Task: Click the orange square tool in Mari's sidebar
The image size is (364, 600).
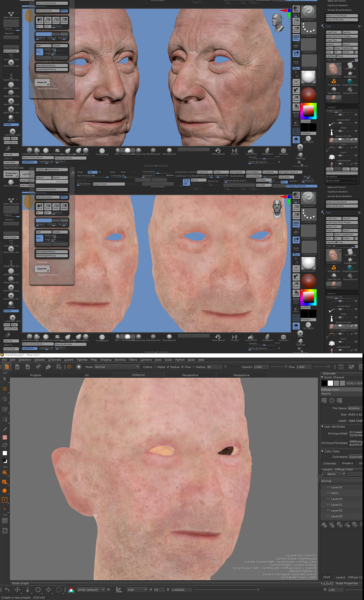Action: point(5,500)
